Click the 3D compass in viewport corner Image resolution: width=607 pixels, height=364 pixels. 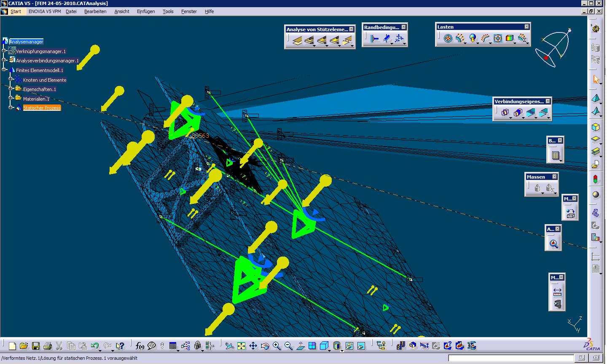click(553, 48)
